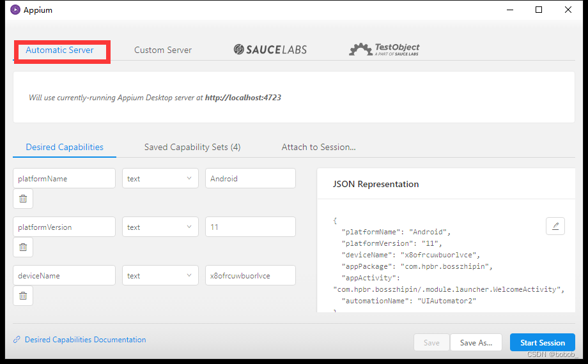
Task: Switch to the Custom Server tab
Action: (x=163, y=50)
